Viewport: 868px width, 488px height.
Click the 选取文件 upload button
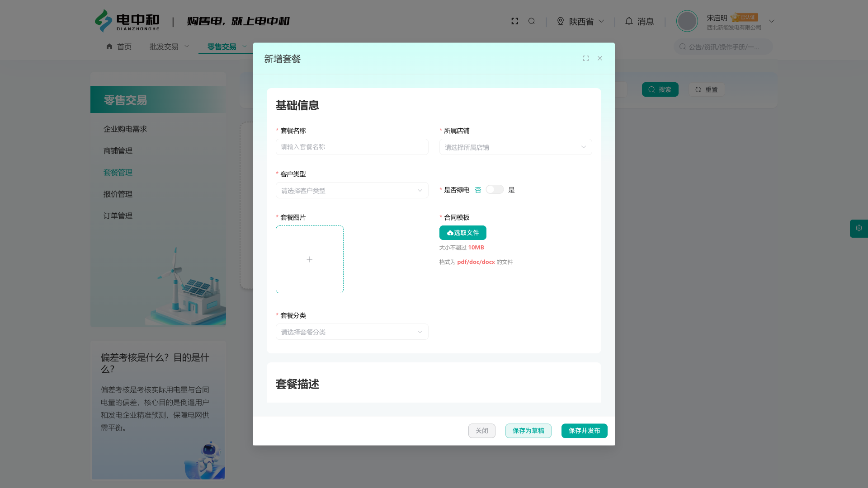click(x=463, y=233)
